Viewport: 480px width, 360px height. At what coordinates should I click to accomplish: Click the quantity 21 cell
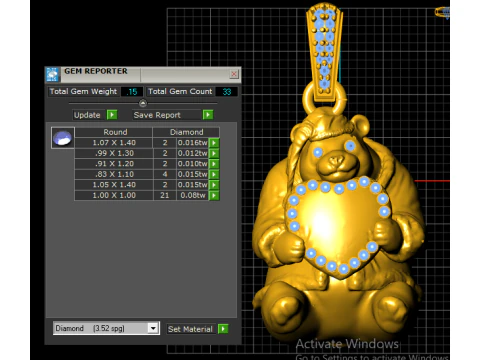(x=165, y=195)
